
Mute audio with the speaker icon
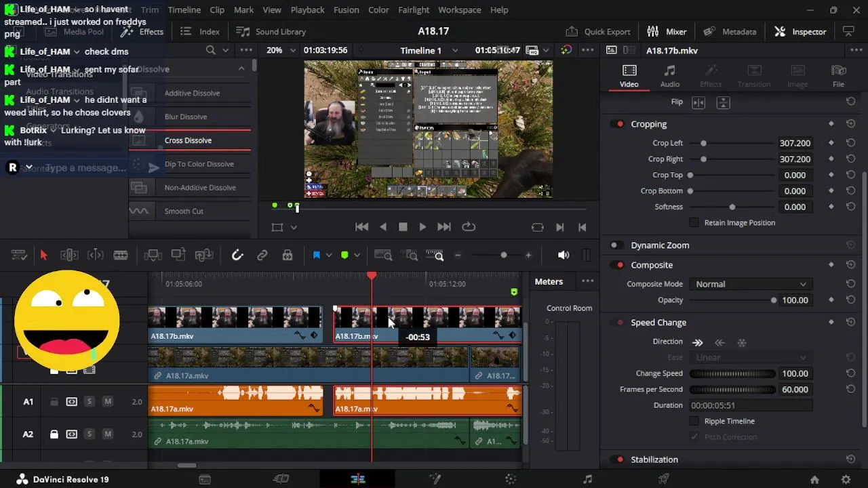[564, 255]
